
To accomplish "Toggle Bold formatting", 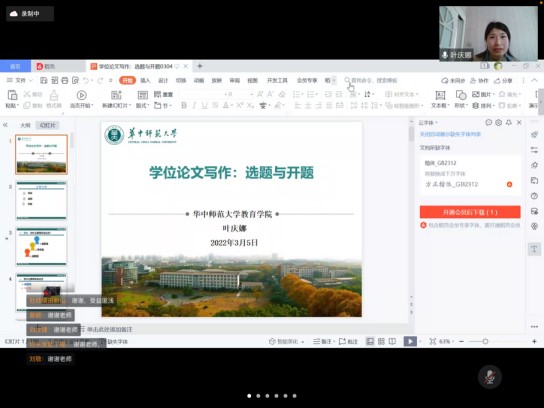I will tap(184, 105).
